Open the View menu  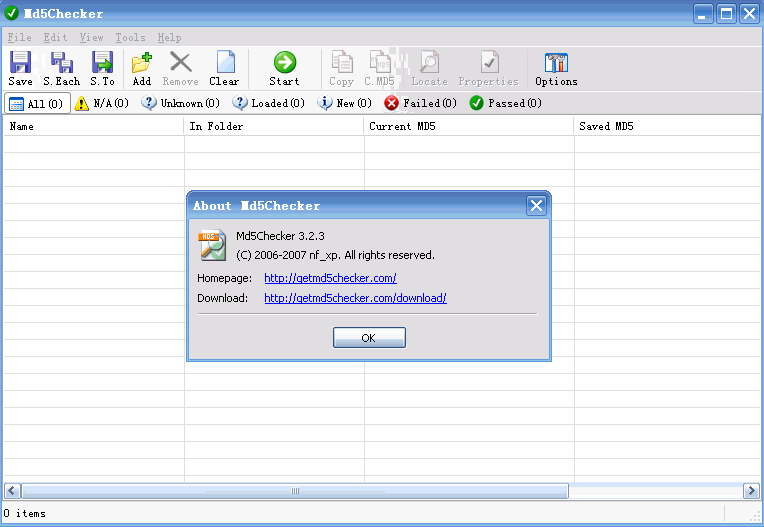point(92,38)
